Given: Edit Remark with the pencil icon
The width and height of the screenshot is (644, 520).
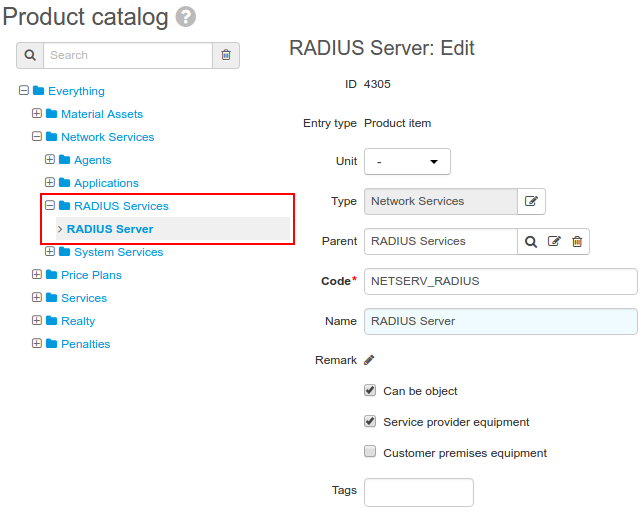Looking at the screenshot, I should coord(369,360).
